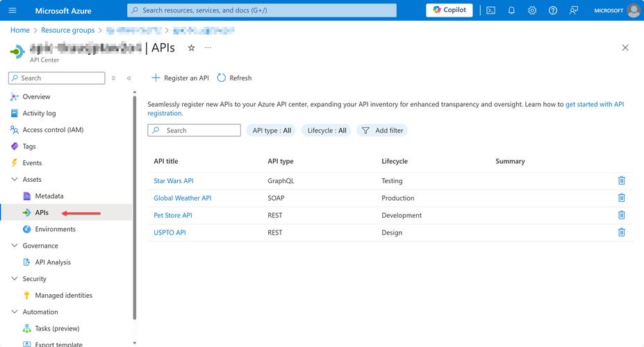Collapse the sidebar with double chevron
This screenshot has height=347, width=644.
tap(129, 78)
